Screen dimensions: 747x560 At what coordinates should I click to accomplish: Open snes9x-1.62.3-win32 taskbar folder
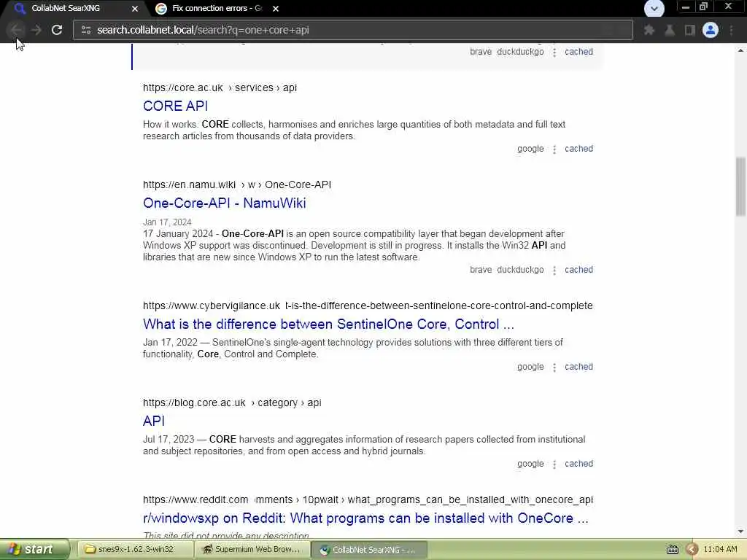click(135, 550)
